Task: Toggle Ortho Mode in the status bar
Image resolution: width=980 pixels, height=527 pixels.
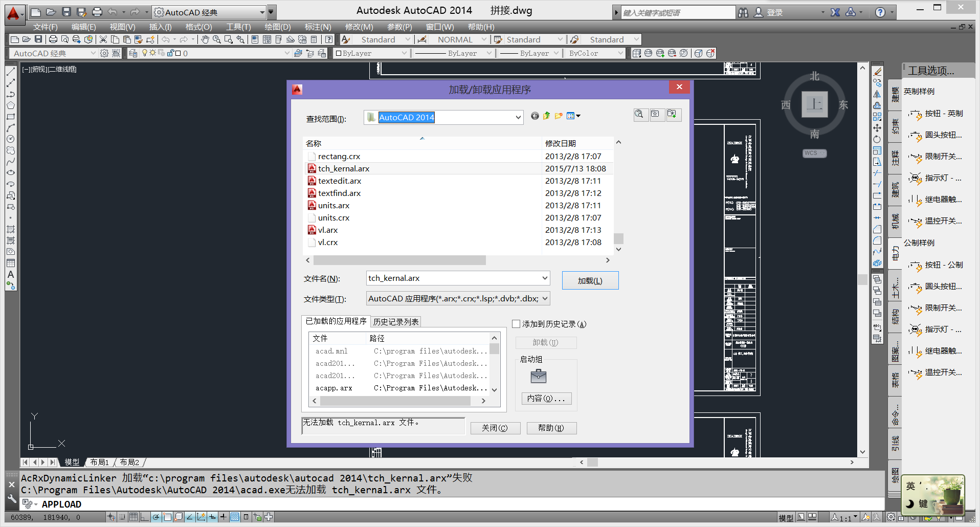Action: (x=145, y=517)
